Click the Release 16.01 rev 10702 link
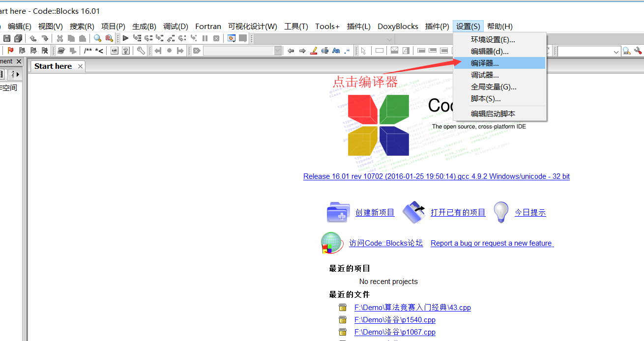Viewport: 644px width, 341px height. click(x=437, y=176)
